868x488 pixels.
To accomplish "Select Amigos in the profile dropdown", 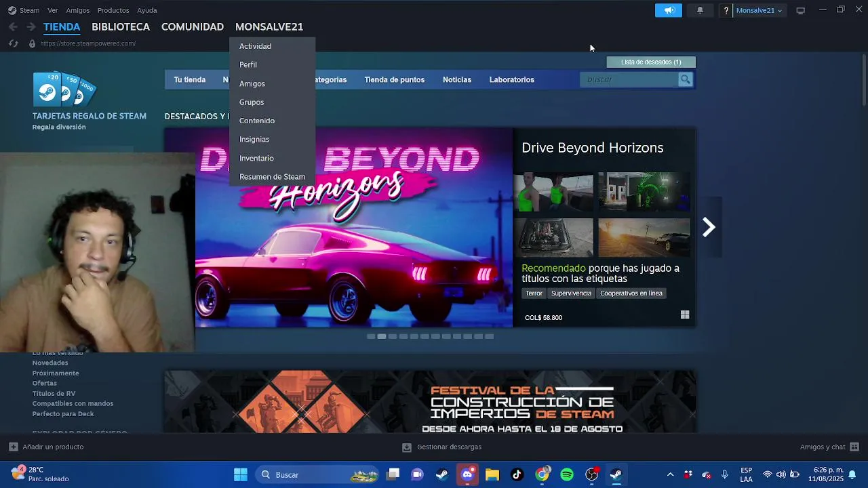I will 272,83.
